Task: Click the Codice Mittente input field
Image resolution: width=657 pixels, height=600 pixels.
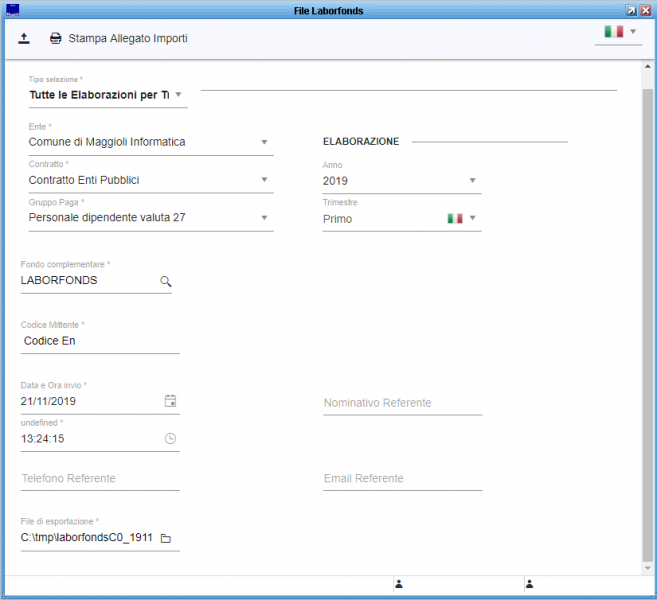Action: coord(100,341)
